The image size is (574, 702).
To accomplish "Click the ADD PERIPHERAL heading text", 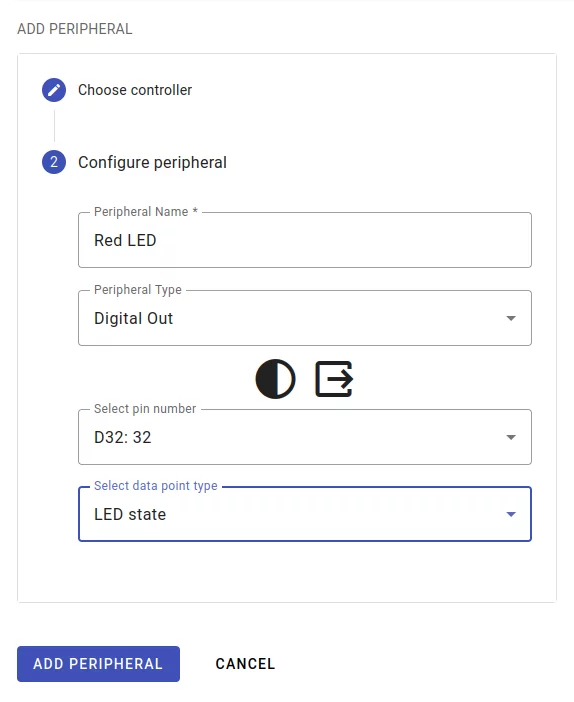I will tap(75, 29).
